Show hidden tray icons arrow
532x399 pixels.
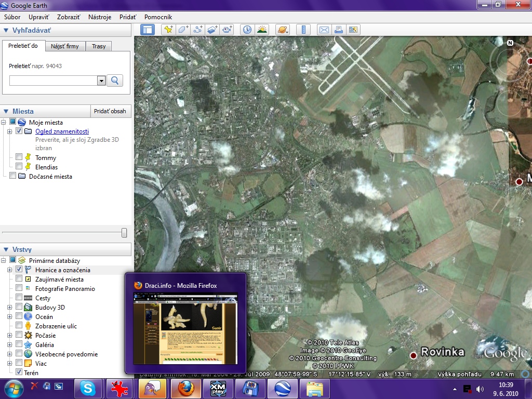point(455,389)
